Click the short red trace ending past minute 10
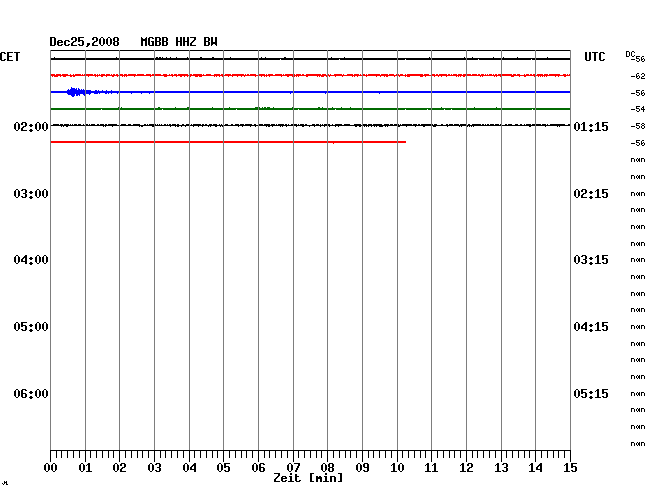Image resolution: width=650 pixels, height=494 pixels. (x=228, y=142)
